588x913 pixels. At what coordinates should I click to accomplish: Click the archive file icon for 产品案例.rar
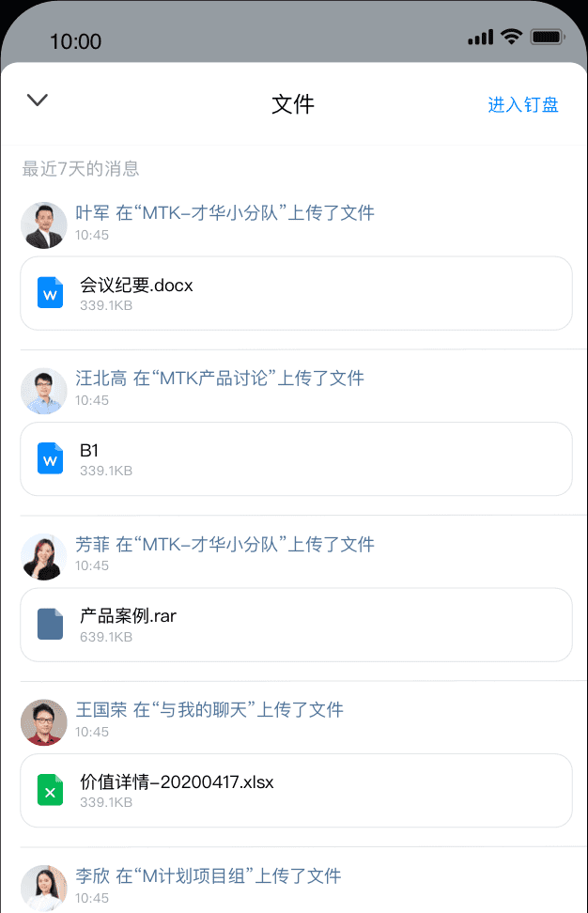tap(51, 624)
